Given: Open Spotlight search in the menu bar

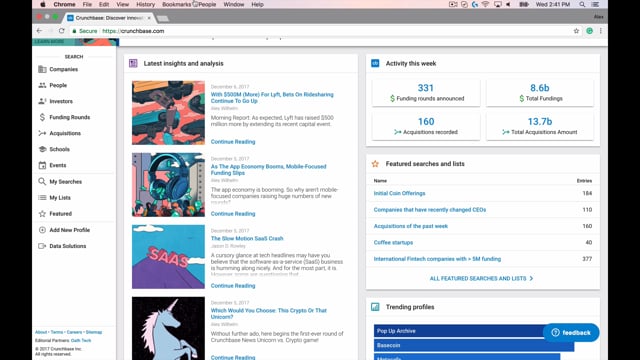Looking at the screenshot, I should click(582, 4).
